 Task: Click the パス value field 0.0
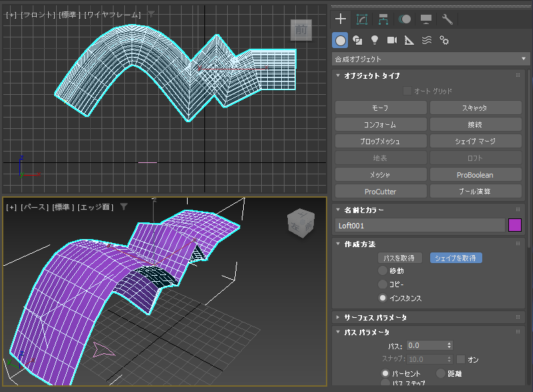tap(426, 345)
